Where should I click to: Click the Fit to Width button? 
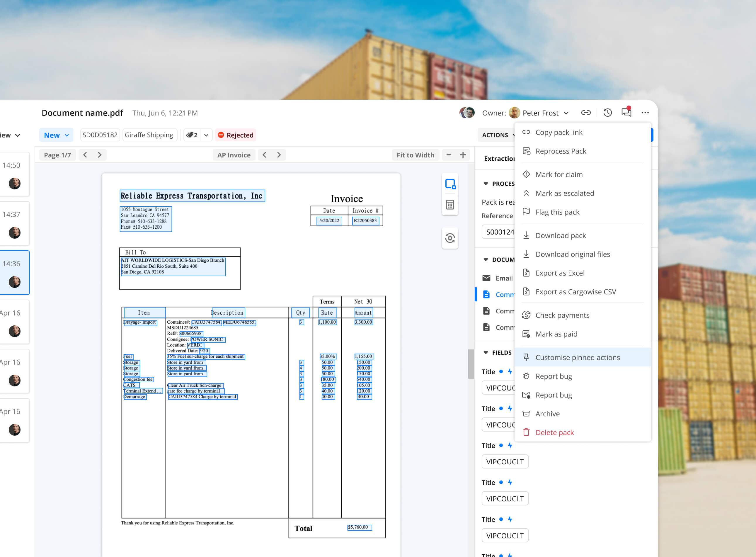point(415,155)
